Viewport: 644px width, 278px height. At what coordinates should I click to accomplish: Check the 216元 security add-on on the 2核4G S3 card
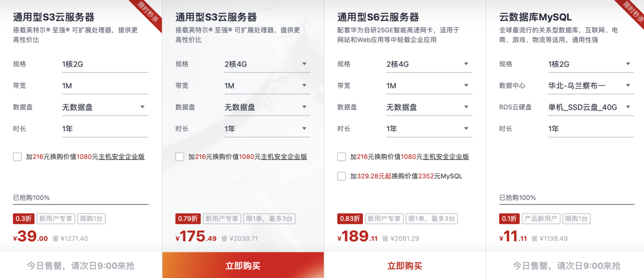[x=180, y=157]
